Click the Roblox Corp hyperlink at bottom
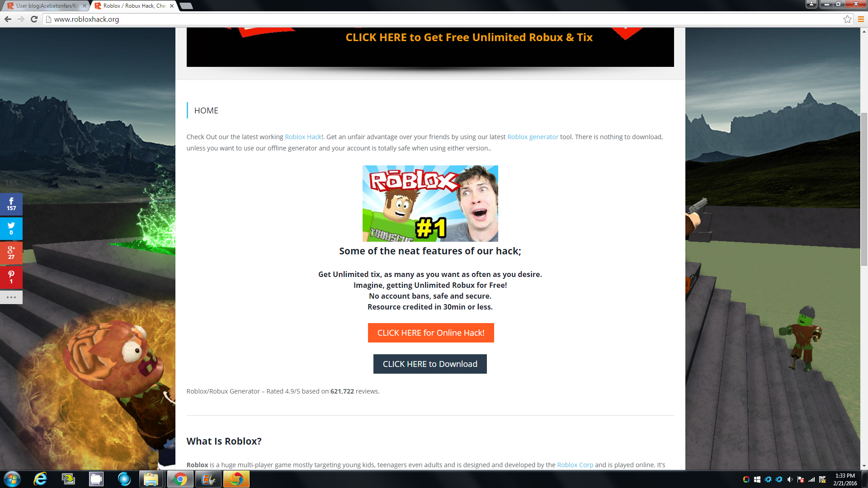This screenshot has height=488, width=868. 575,465
